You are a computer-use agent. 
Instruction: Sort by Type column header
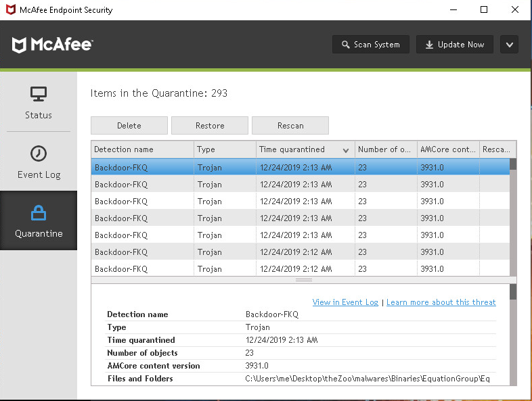coord(225,149)
